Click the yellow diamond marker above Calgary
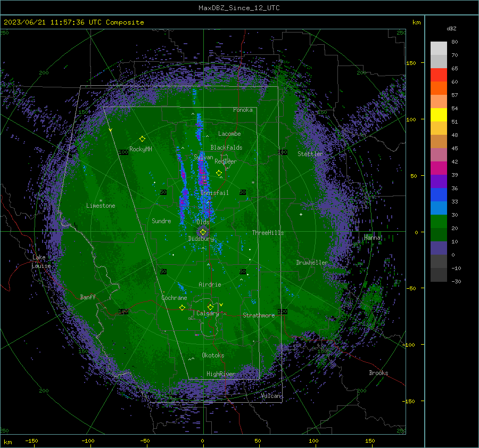Screen dimensions: 479x448 coord(210,307)
